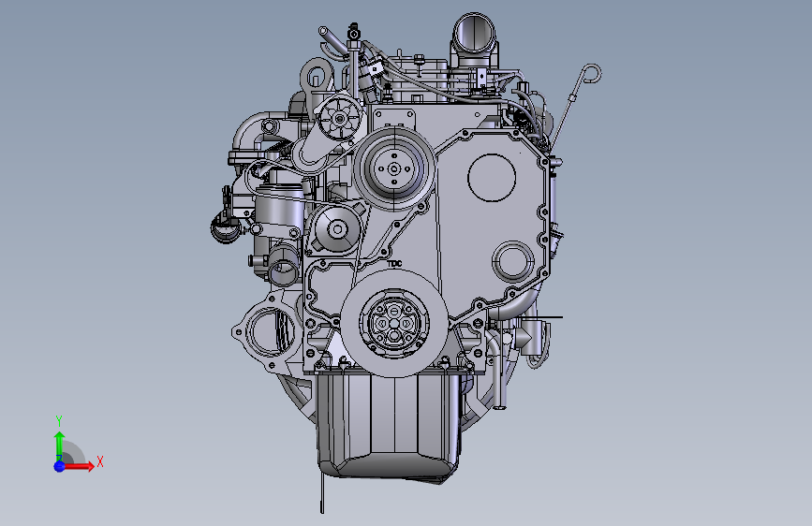Select the dipstick ring handle
812x526 pixels.
coord(591,73)
